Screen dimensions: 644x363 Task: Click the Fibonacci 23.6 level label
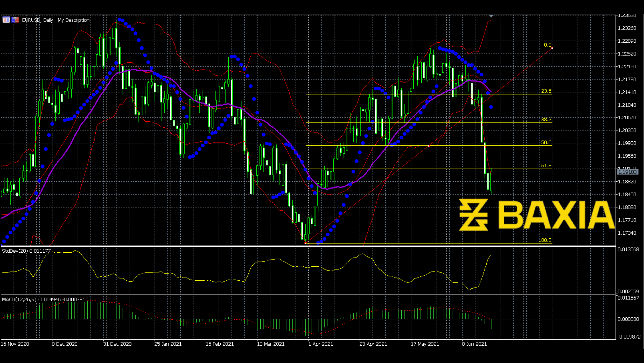tap(546, 91)
